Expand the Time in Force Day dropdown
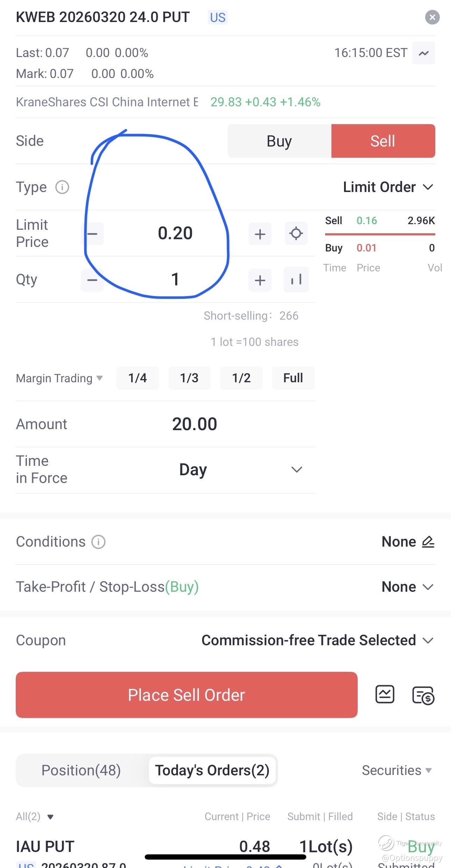This screenshot has height=868, width=451. point(296,469)
